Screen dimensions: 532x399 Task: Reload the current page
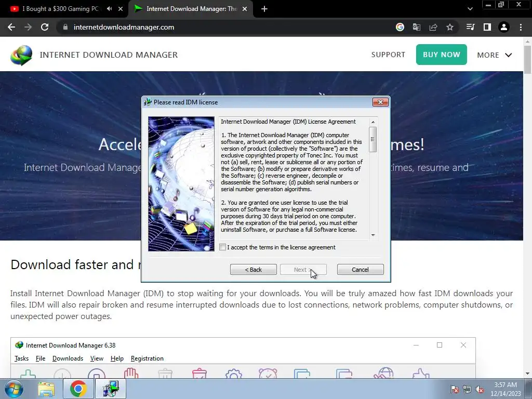point(45,27)
